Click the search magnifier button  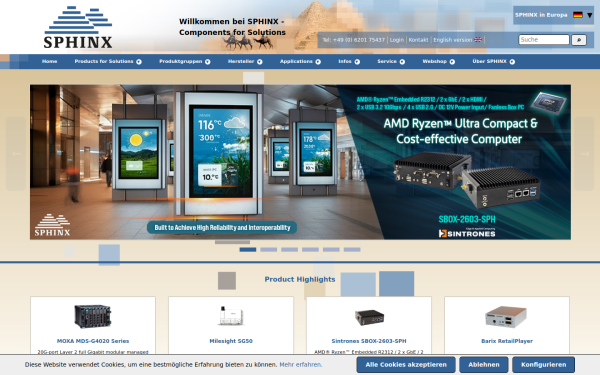point(579,40)
